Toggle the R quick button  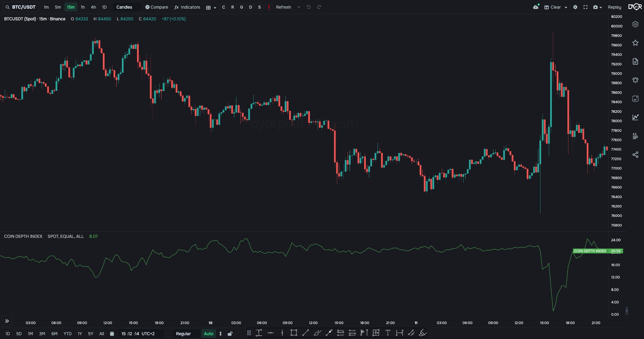pyautogui.click(x=233, y=7)
